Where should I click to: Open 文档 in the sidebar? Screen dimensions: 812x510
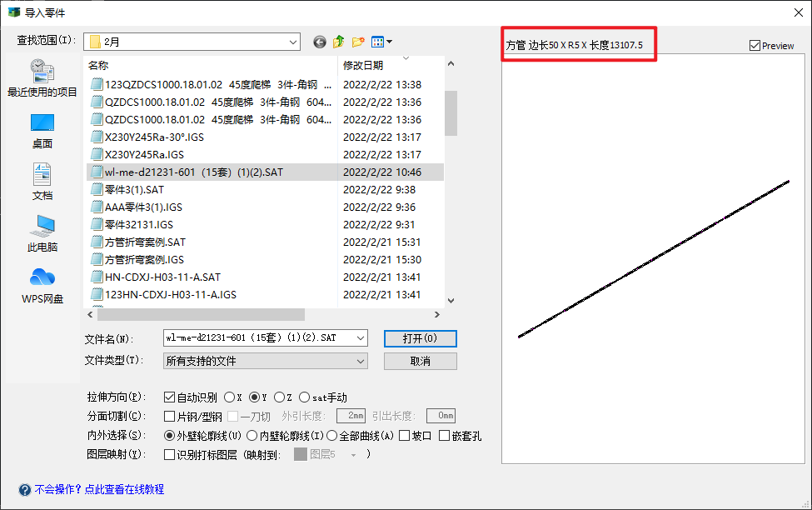42,182
